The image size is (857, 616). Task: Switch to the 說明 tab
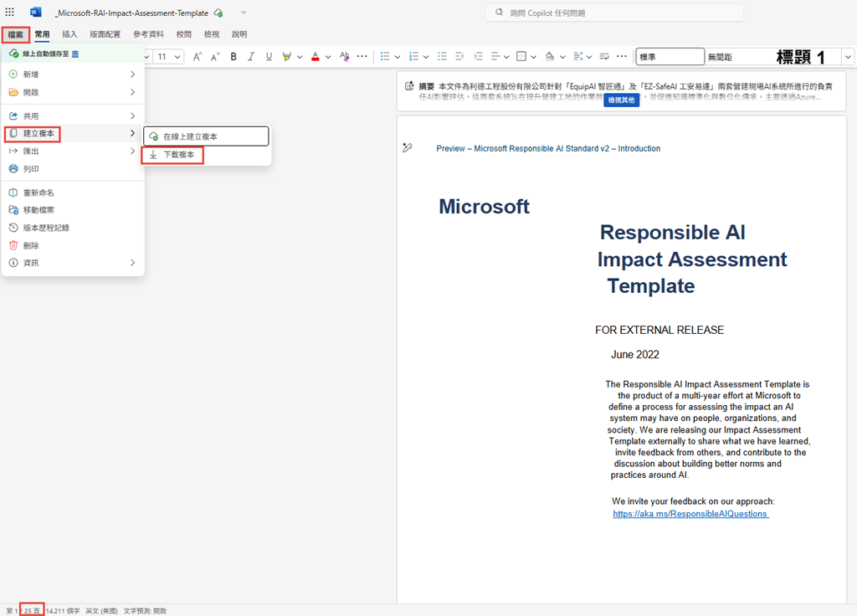coord(239,34)
